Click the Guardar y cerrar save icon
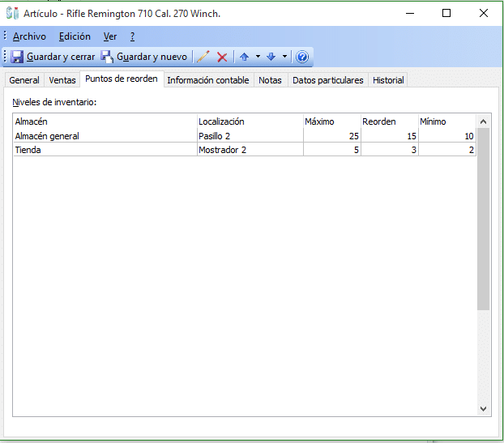 coord(17,57)
